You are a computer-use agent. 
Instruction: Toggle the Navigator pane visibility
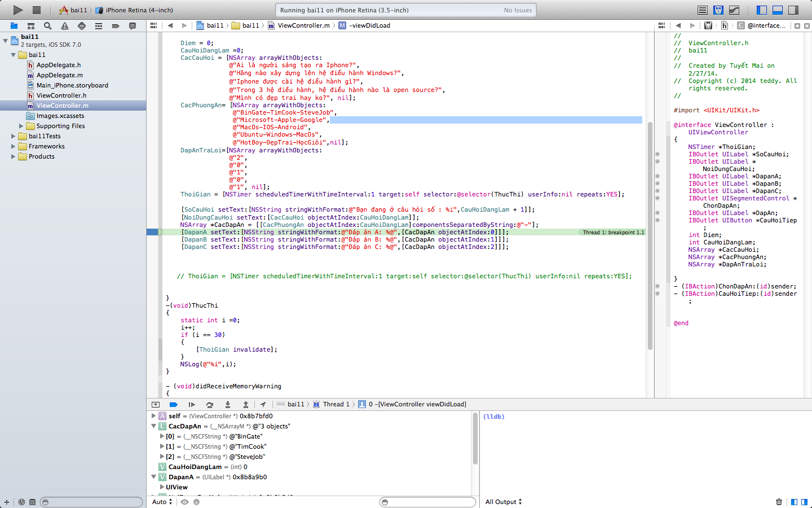[x=762, y=10]
